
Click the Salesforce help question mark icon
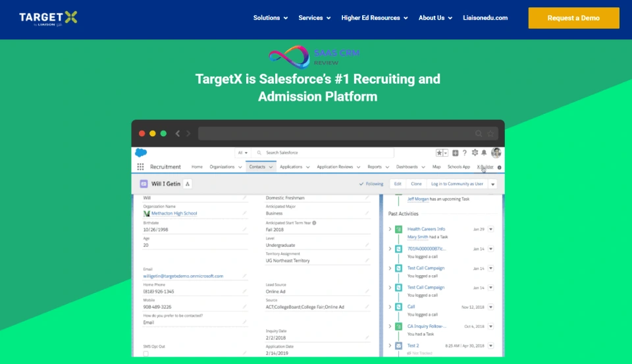[x=465, y=153]
